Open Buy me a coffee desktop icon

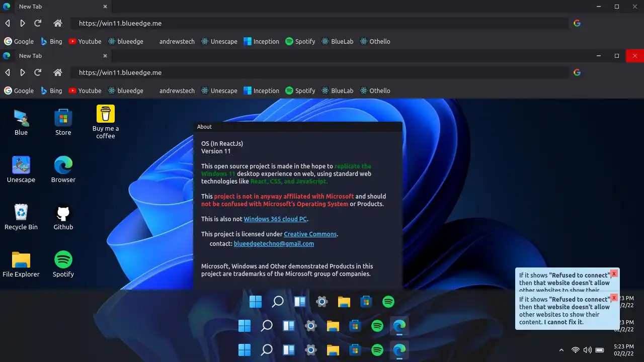point(106,122)
